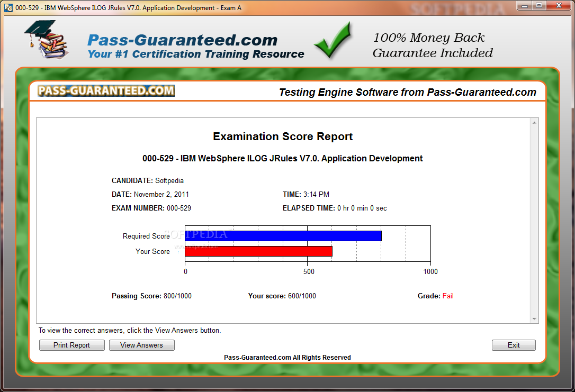Click the 'CANDIDATE: Softpedia' line
Viewport: 575px width, 392px height.
pos(147,180)
